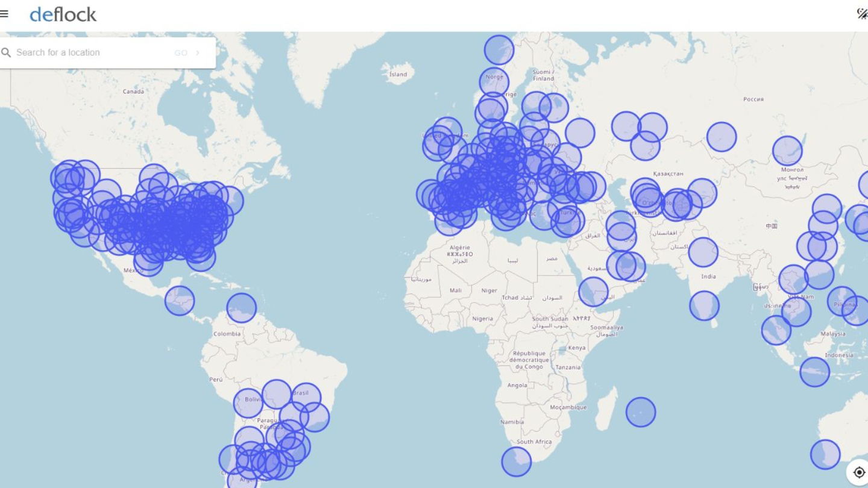Click the Malaysia map label

click(x=833, y=333)
